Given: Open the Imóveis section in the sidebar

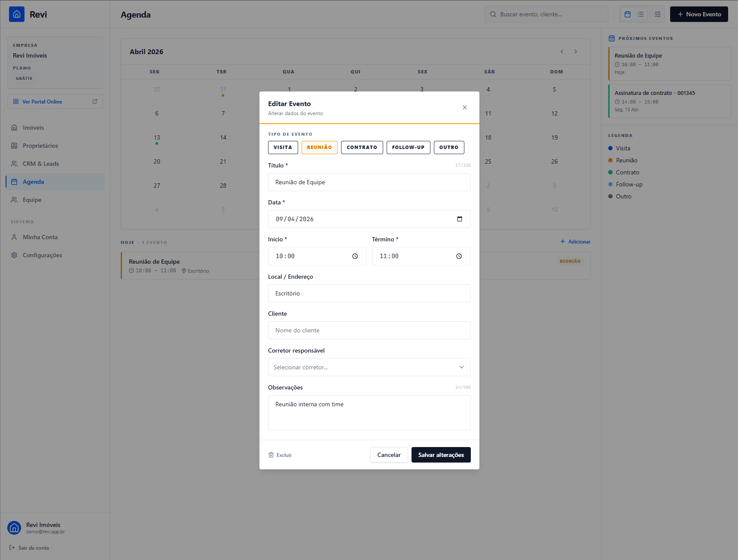Looking at the screenshot, I should (33, 128).
